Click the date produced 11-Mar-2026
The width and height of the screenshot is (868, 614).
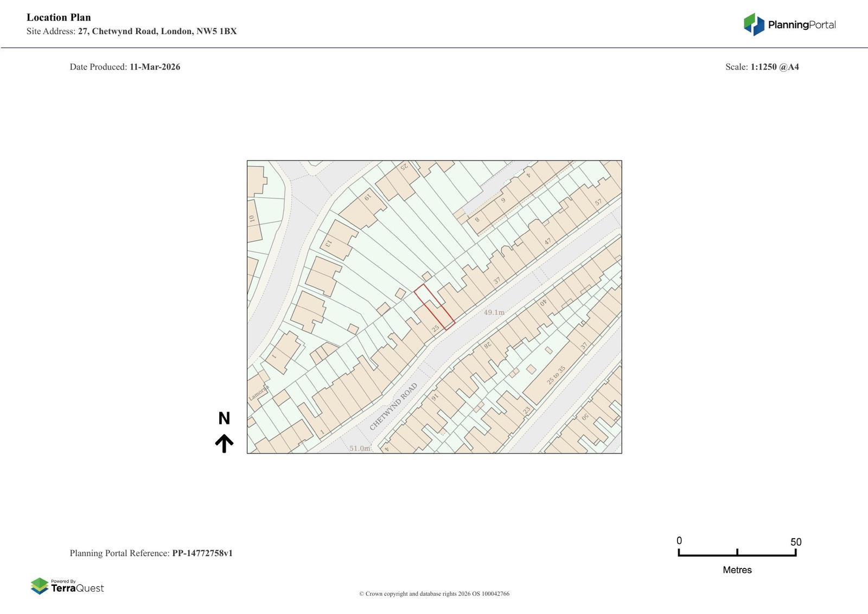pos(155,67)
